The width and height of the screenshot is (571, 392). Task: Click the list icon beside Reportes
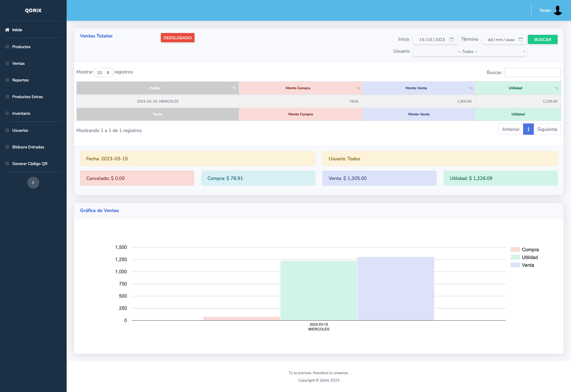[7, 80]
